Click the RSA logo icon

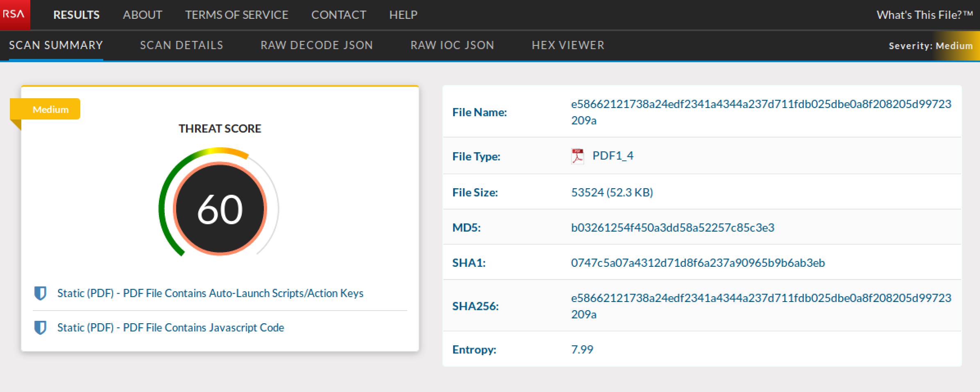[x=15, y=15]
